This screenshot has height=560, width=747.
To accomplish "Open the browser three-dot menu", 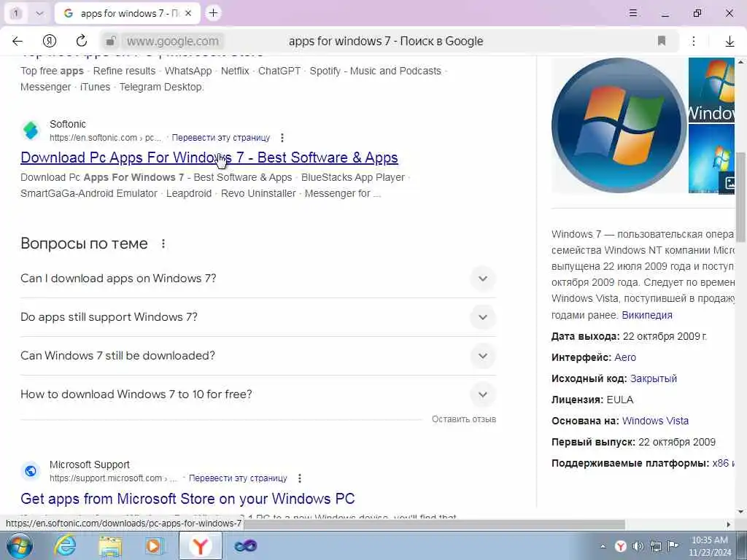I will click(694, 41).
